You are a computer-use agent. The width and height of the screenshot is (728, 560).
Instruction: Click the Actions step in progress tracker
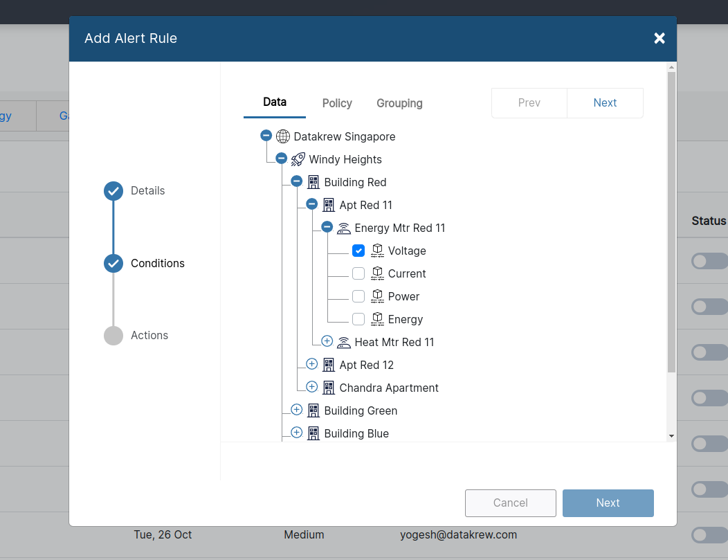pyautogui.click(x=149, y=335)
